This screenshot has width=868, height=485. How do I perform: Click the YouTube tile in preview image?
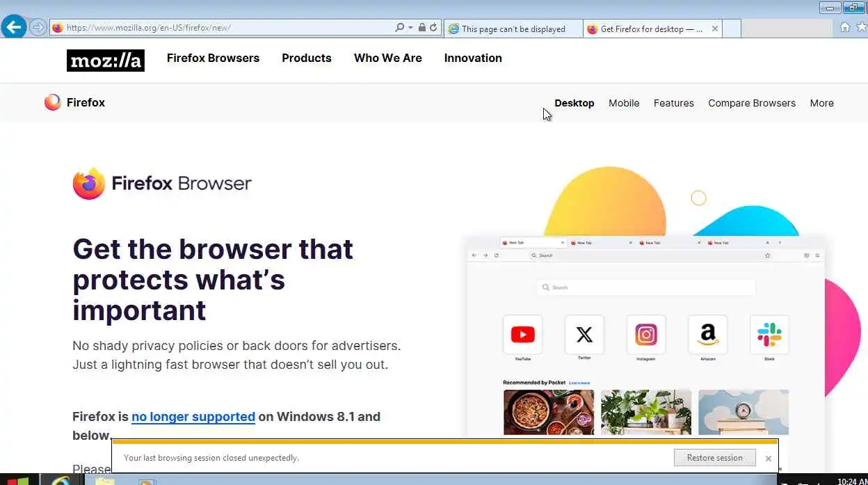(522, 335)
